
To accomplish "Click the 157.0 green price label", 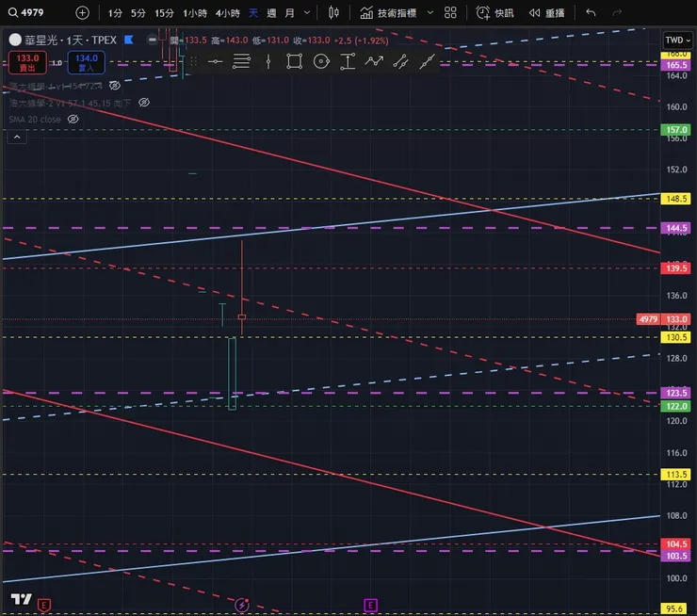I will (x=676, y=130).
